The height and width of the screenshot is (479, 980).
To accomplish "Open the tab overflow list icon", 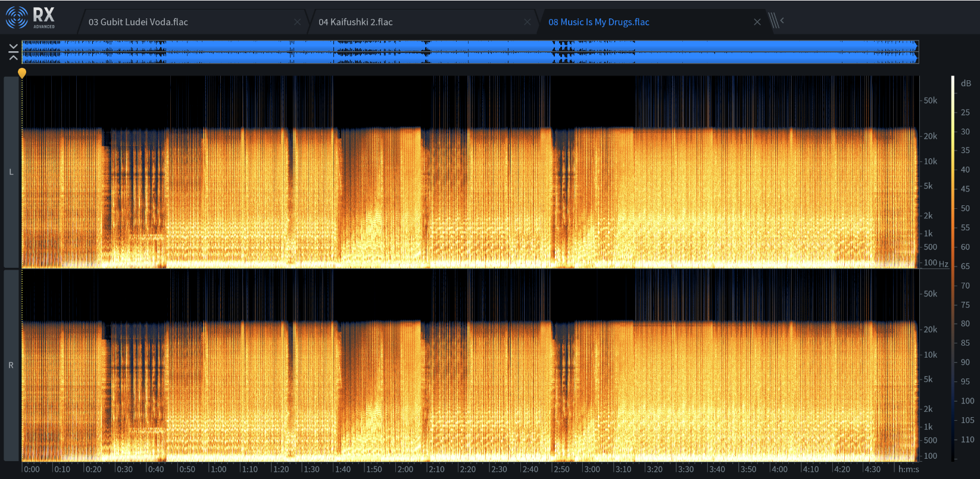I will 776,21.
